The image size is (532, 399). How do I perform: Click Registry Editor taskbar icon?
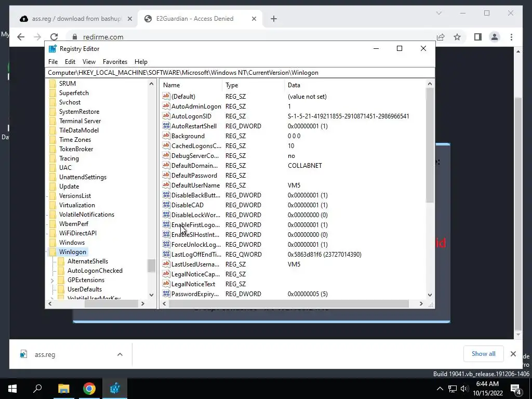point(115,389)
